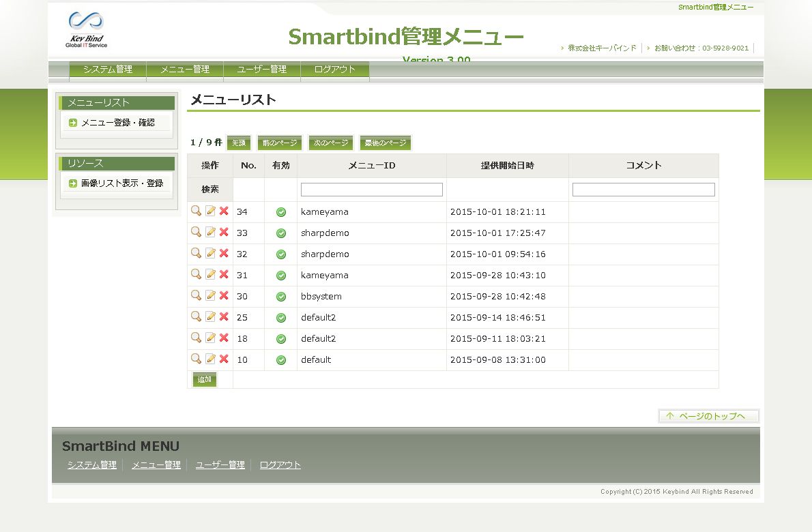Go to previous page with 前のページ
Image resolution: width=812 pixels, height=532 pixels.
coord(280,143)
